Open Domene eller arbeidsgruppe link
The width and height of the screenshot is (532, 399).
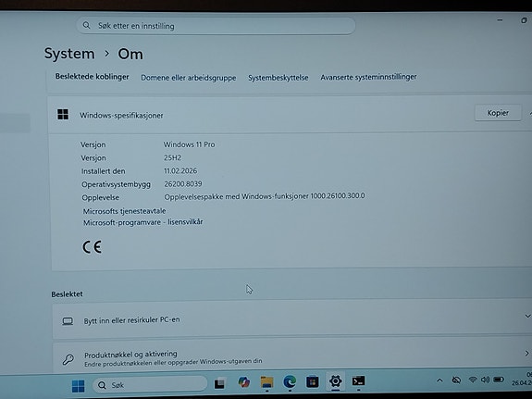pos(189,78)
